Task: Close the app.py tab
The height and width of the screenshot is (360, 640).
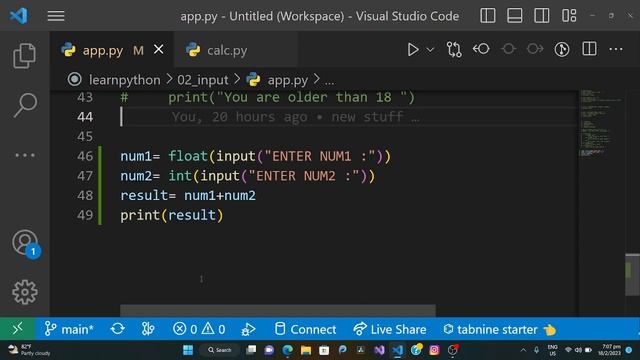Action: tap(159, 49)
